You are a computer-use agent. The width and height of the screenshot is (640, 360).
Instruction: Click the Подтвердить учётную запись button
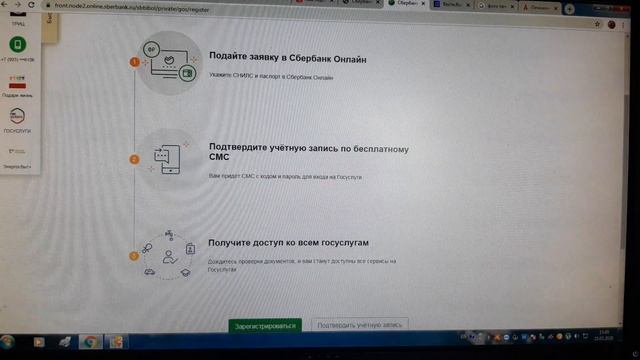tap(360, 325)
